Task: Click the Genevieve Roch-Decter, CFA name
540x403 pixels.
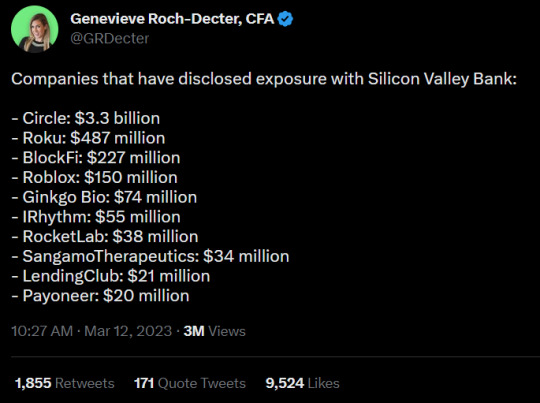Action: pos(172,19)
